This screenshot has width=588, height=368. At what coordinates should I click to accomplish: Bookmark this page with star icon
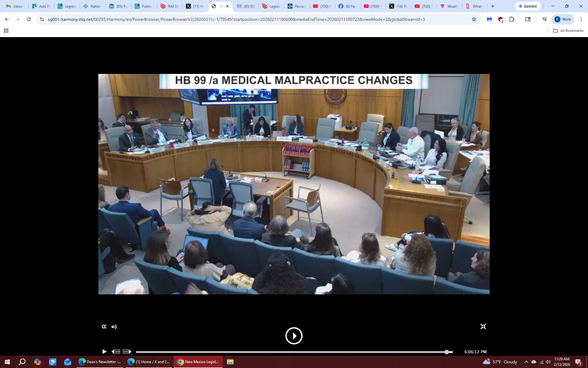[474, 19]
